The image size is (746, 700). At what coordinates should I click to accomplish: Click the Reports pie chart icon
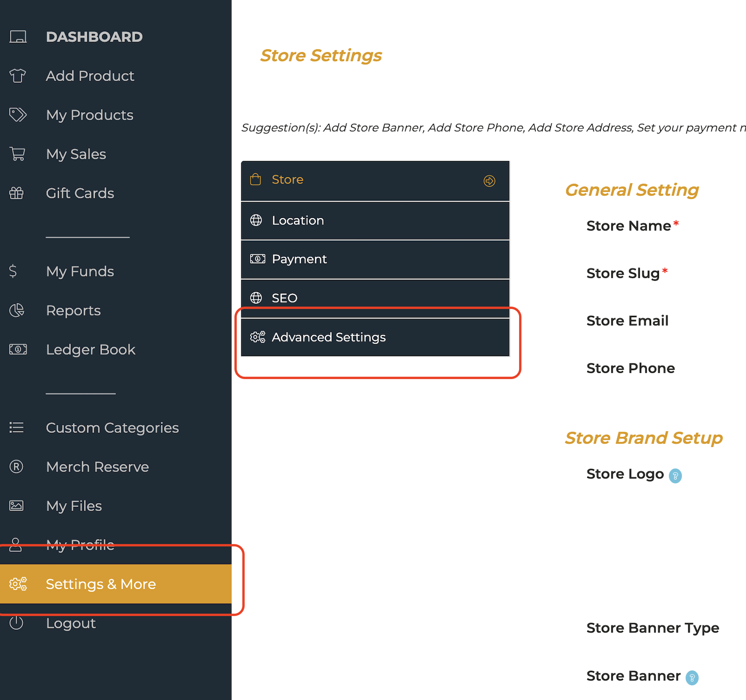pyautogui.click(x=17, y=311)
